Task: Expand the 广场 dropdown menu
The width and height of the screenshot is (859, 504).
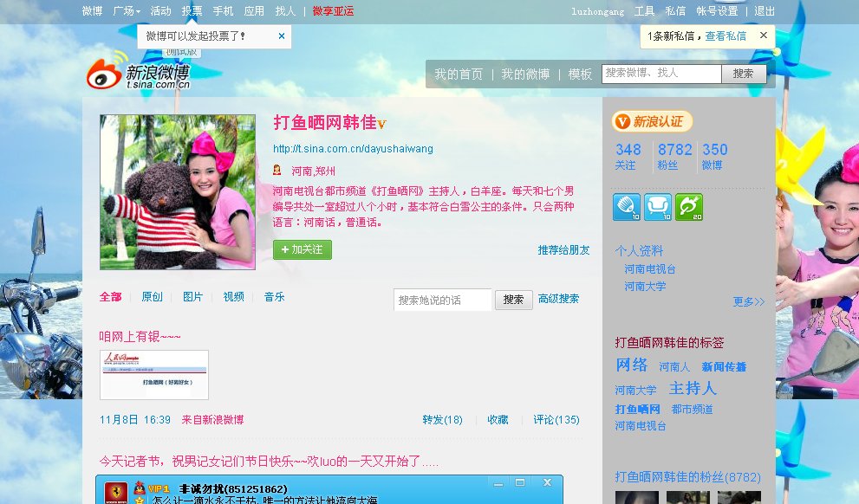Action: pyautogui.click(x=127, y=11)
